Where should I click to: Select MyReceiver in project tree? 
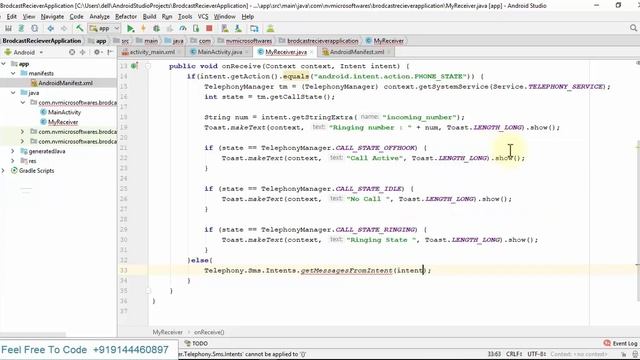coord(63,122)
